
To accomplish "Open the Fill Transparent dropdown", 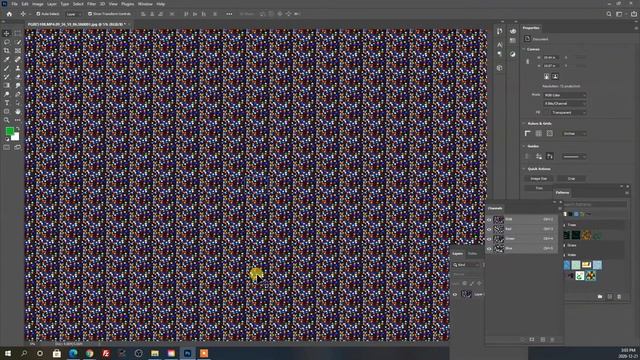I will 568,113.
